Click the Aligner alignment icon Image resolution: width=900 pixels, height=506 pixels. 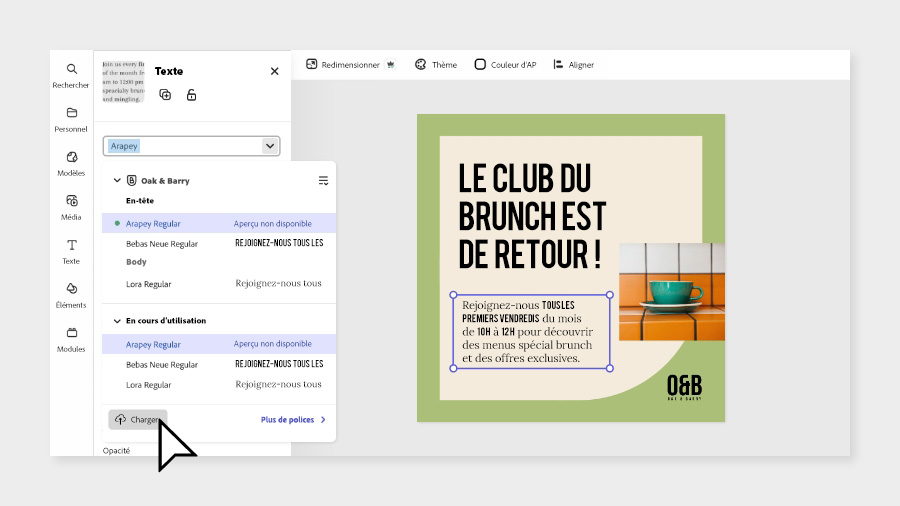point(558,64)
